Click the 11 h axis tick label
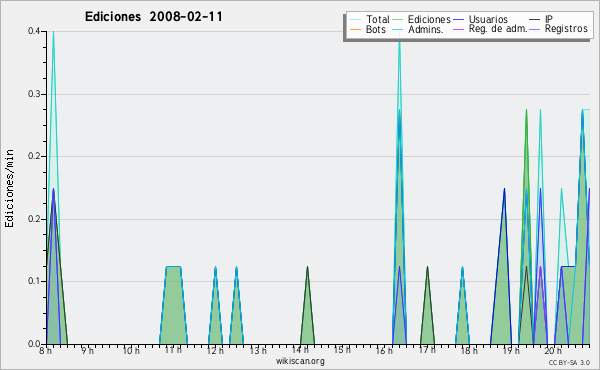The width and height of the screenshot is (600, 370). coord(173,350)
